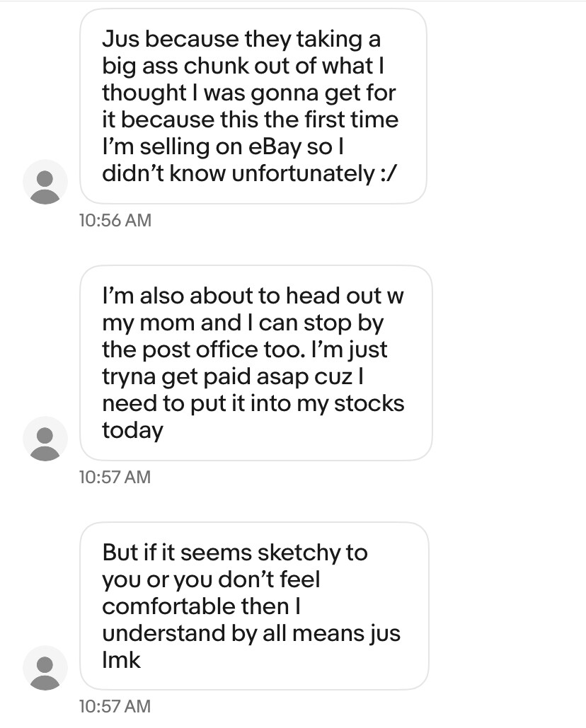
Task: Open profile avatar beside the 'sketchy' message
Action: pos(45,669)
